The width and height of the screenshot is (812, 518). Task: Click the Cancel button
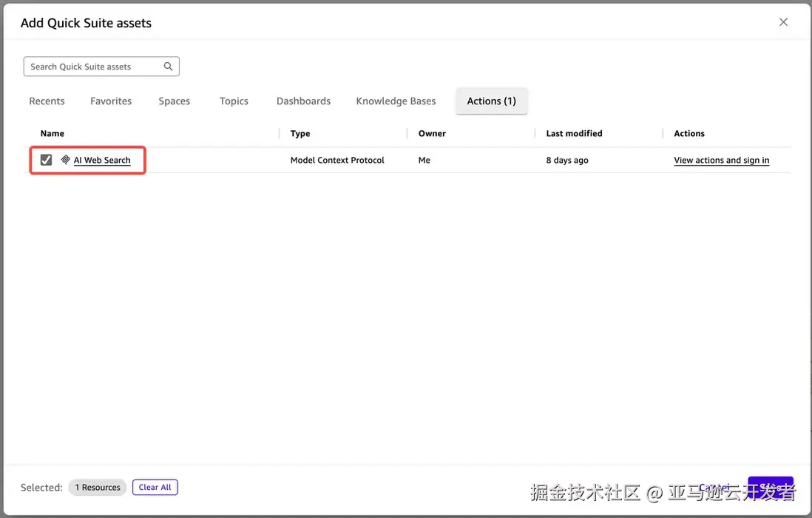click(715, 487)
